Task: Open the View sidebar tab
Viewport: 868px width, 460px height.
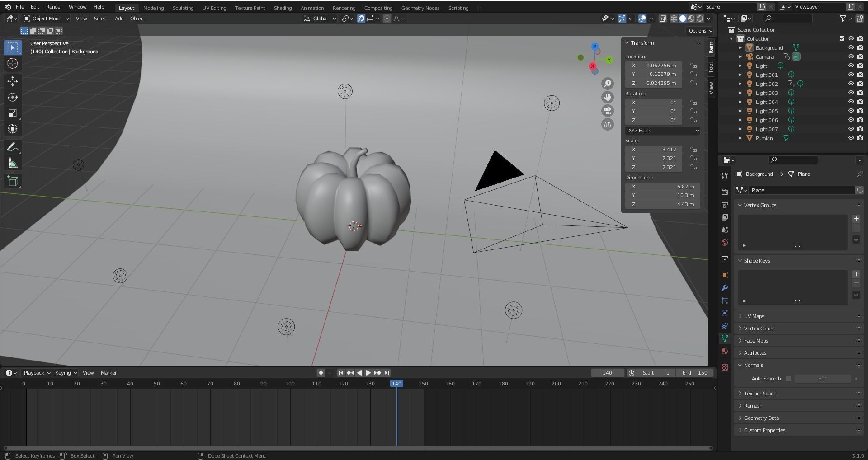Action: tap(711, 88)
